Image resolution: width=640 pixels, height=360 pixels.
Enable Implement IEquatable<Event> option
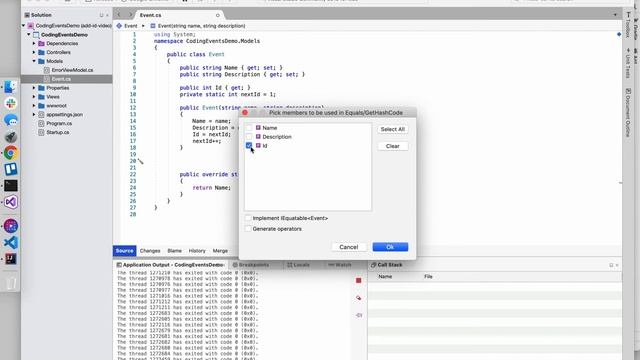[248, 218]
